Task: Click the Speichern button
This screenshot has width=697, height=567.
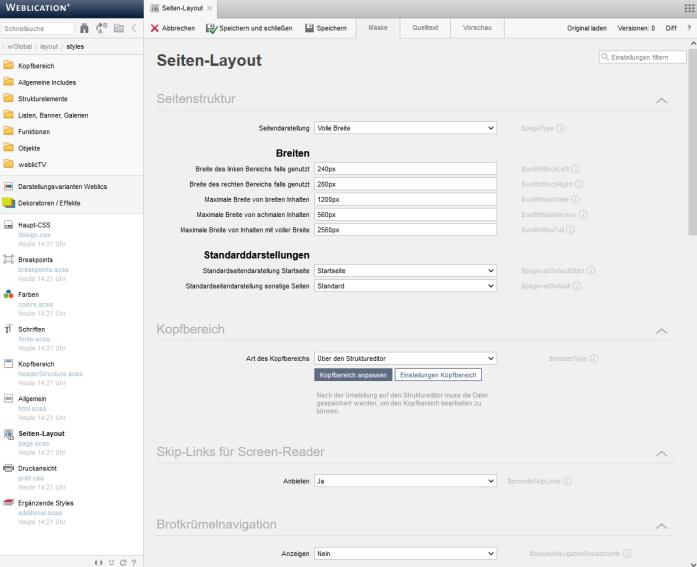Action: pos(326,28)
